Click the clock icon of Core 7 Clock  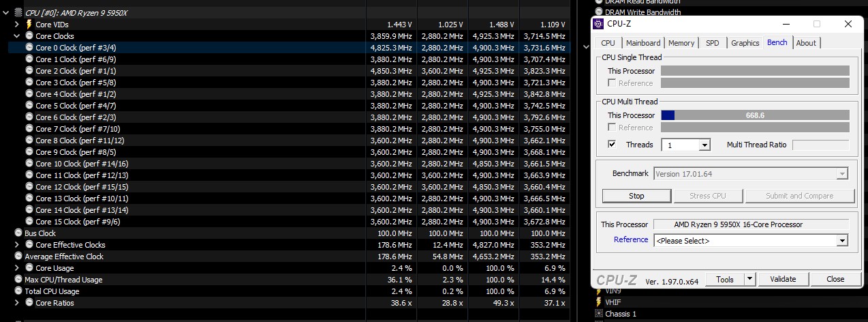coord(29,129)
